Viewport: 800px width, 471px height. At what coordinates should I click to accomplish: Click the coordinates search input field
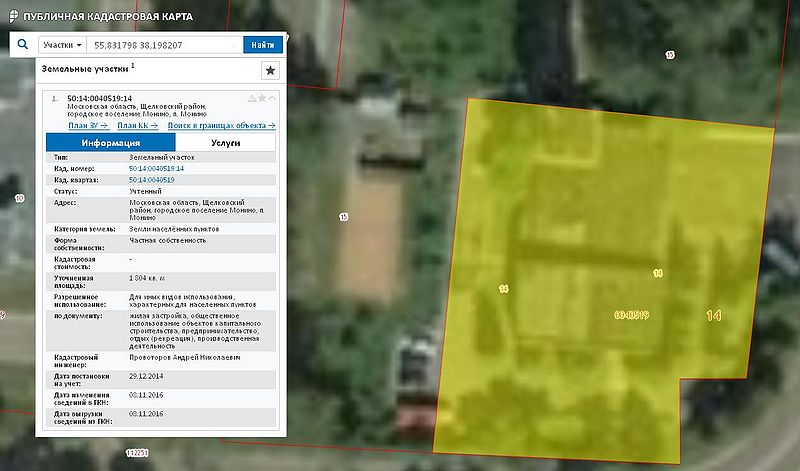point(164,45)
